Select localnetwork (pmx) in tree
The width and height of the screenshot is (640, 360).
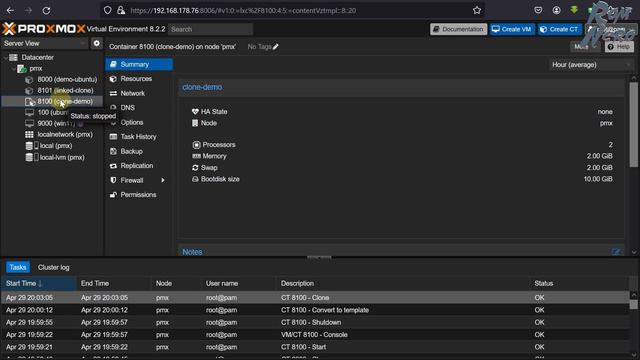tap(65, 135)
